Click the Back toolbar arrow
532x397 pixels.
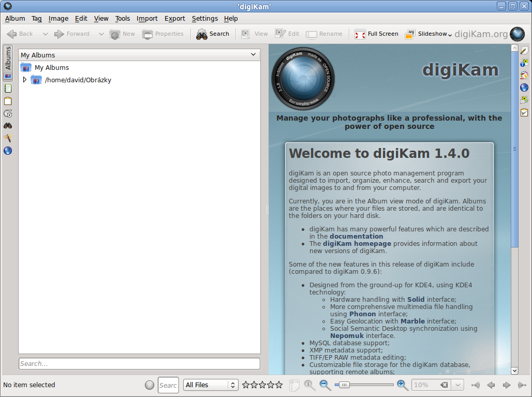[20, 34]
